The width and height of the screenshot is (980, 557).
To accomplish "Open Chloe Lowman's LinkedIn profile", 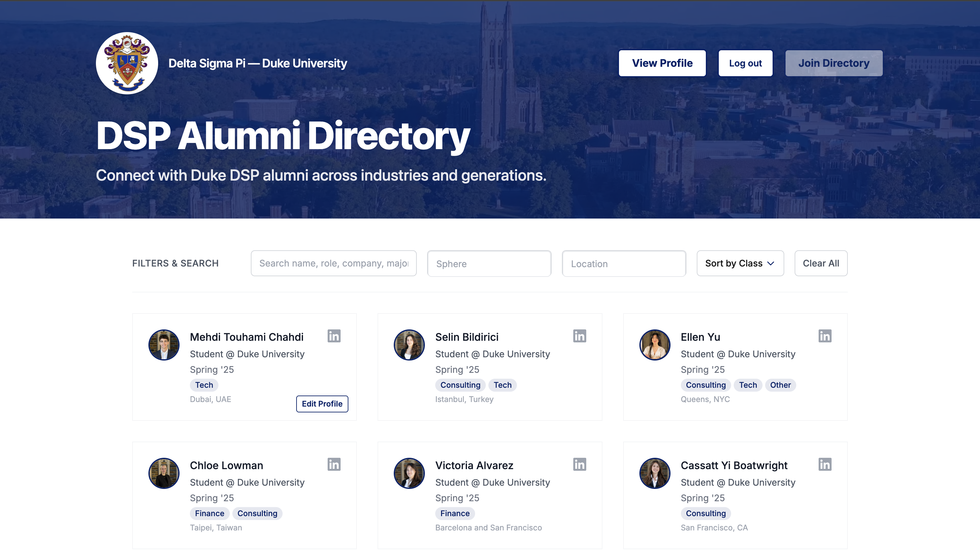I will 333,464.
